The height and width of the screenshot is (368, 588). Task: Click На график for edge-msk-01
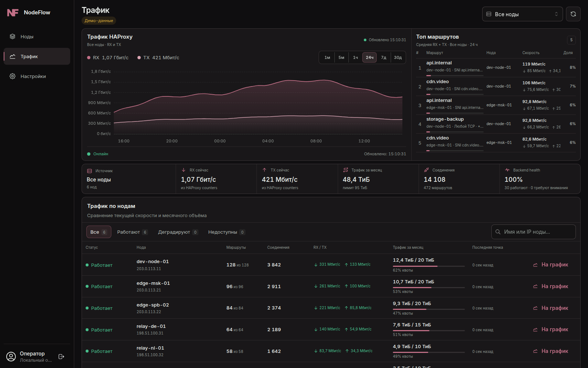coord(551,286)
